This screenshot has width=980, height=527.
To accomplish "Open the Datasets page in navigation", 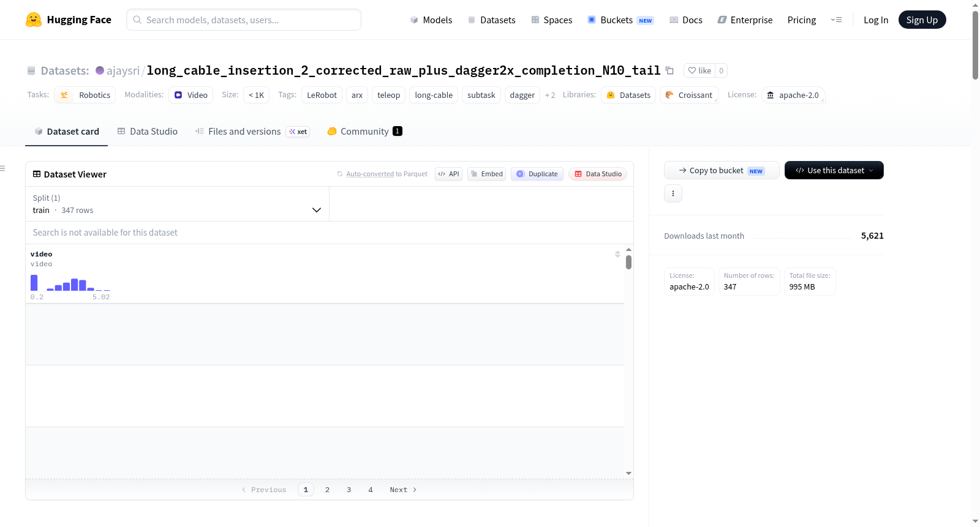I will (492, 20).
